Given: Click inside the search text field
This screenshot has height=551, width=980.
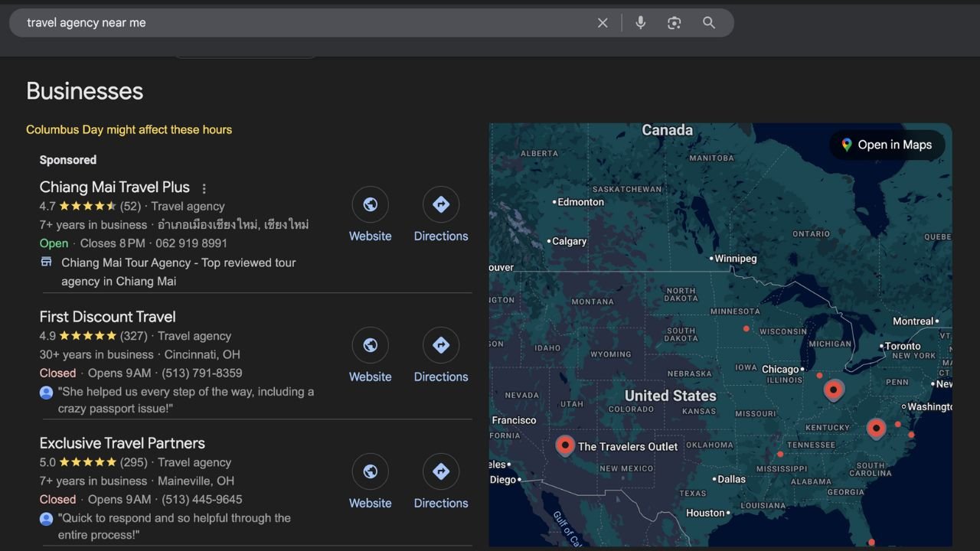Looking at the screenshot, I should (306, 23).
